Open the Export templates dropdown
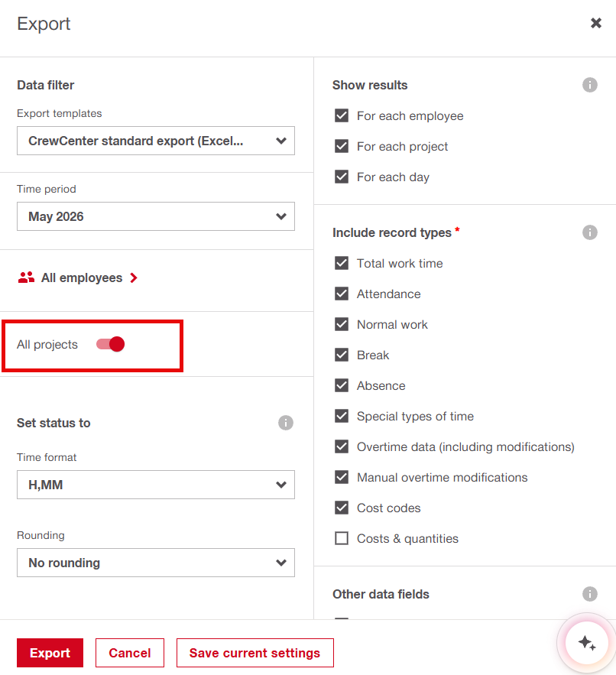 click(x=156, y=141)
